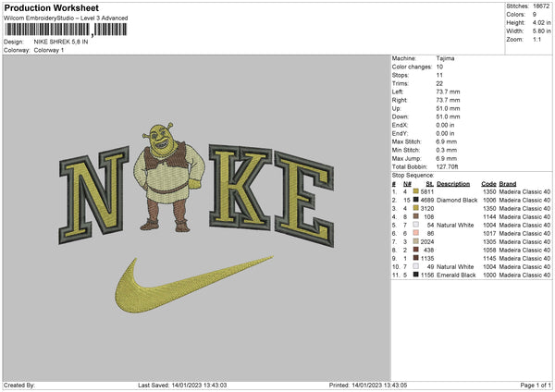Click the 'Stop Sequence:' heading
The width and height of the screenshot is (555, 392).
[x=413, y=175]
